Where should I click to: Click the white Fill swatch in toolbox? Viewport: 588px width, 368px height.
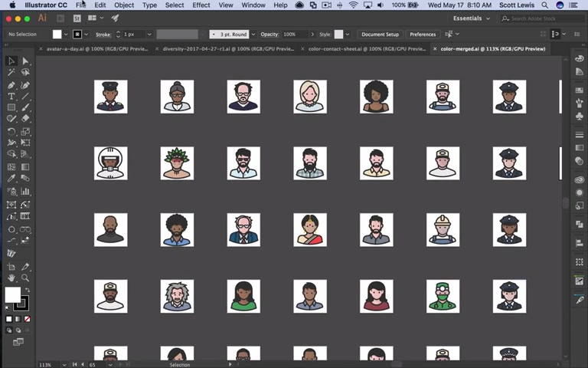pyautogui.click(x=12, y=295)
